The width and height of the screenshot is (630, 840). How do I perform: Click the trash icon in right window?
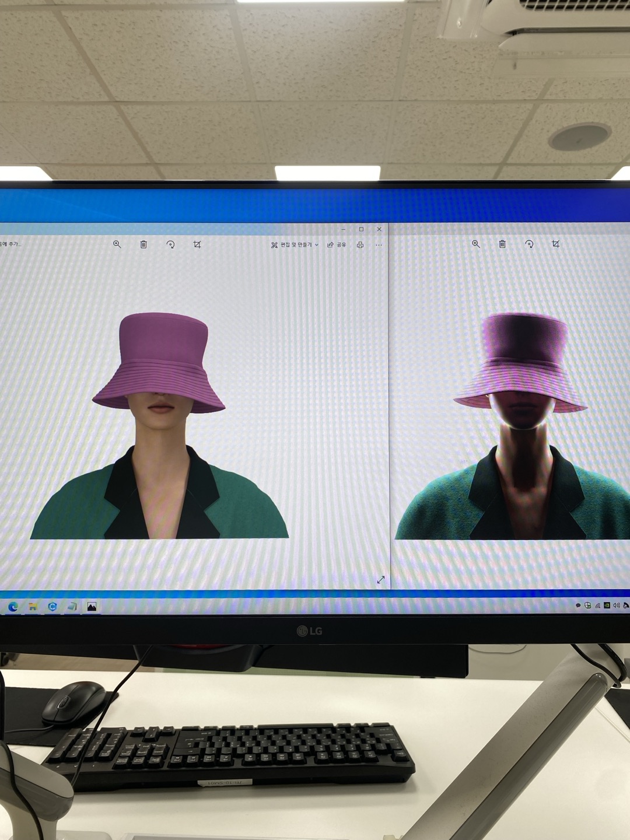click(x=502, y=244)
